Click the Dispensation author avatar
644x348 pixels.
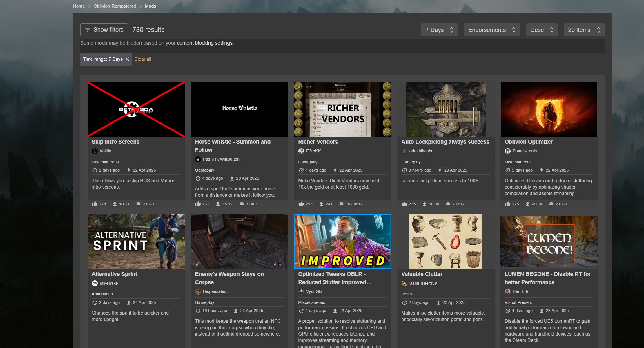(198, 292)
